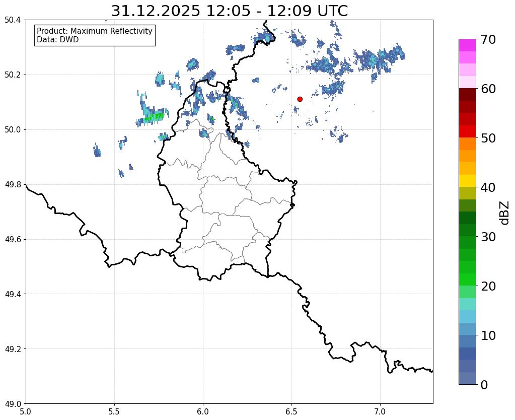Click the colorbar label 20

[488, 286]
